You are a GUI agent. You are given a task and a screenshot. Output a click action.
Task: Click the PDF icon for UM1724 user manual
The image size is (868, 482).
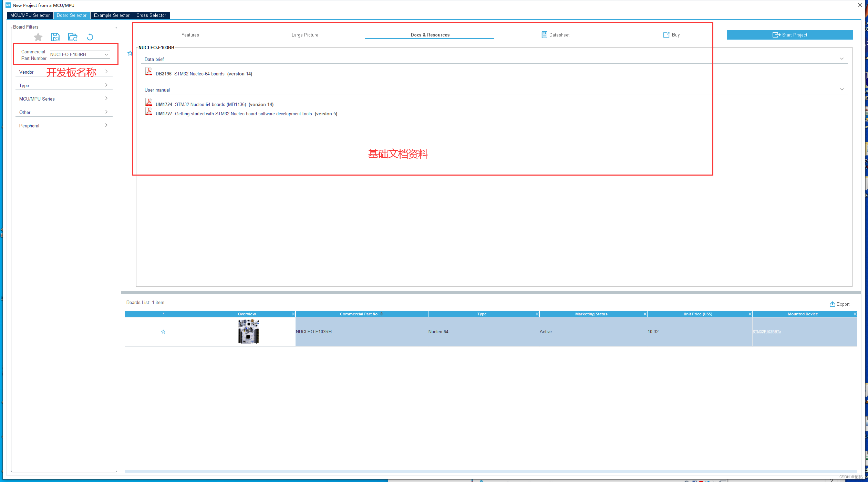(x=148, y=103)
